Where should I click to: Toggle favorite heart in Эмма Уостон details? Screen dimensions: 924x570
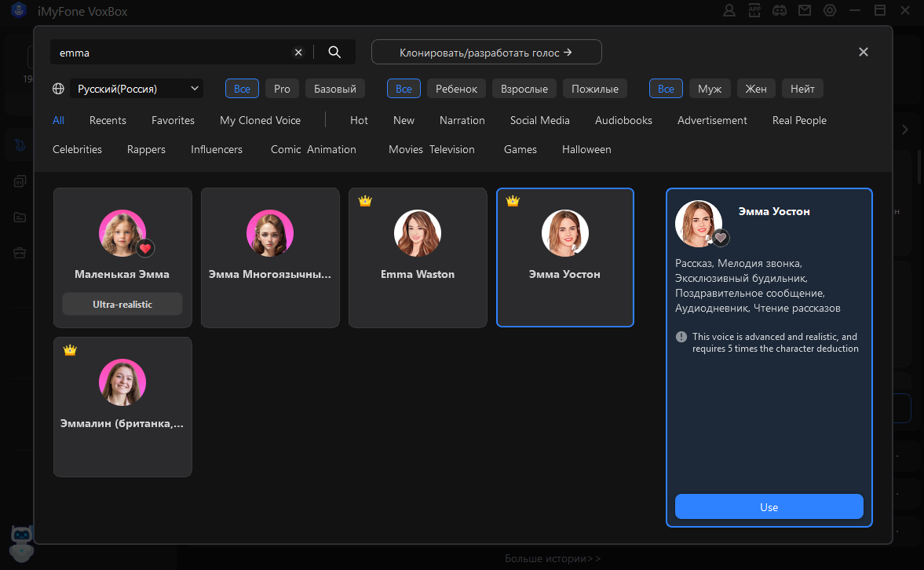(720, 238)
